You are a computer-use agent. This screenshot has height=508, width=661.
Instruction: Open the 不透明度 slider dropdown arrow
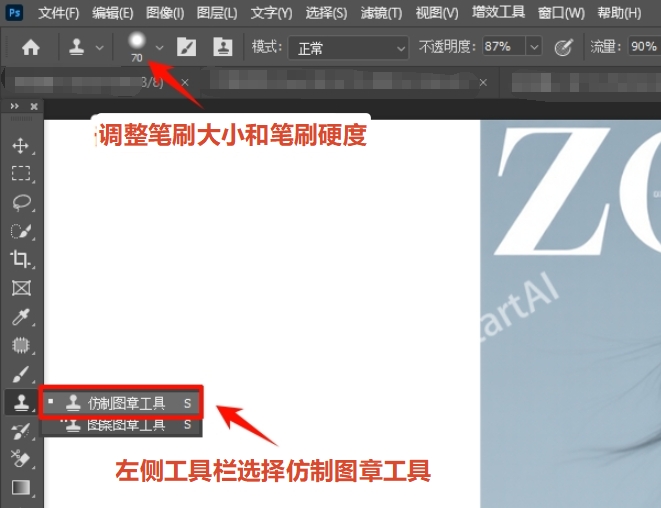pyautogui.click(x=534, y=46)
